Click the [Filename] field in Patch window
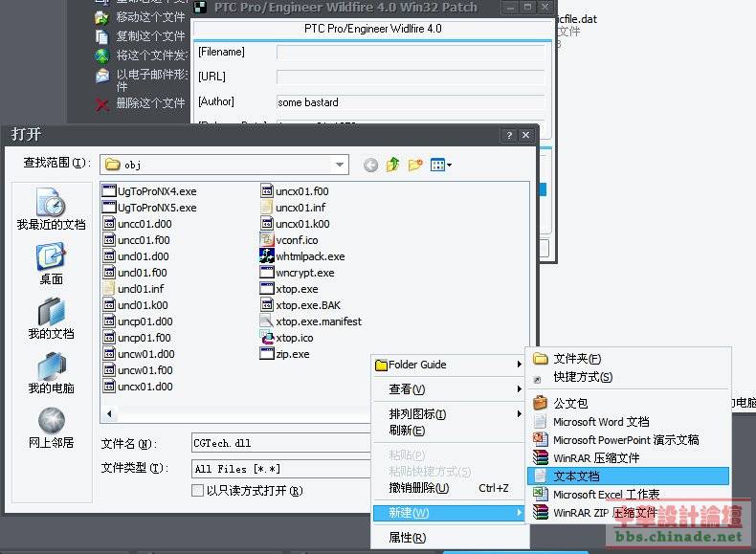The height and width of the screenshot is (554, 756). tap(411, 52)
